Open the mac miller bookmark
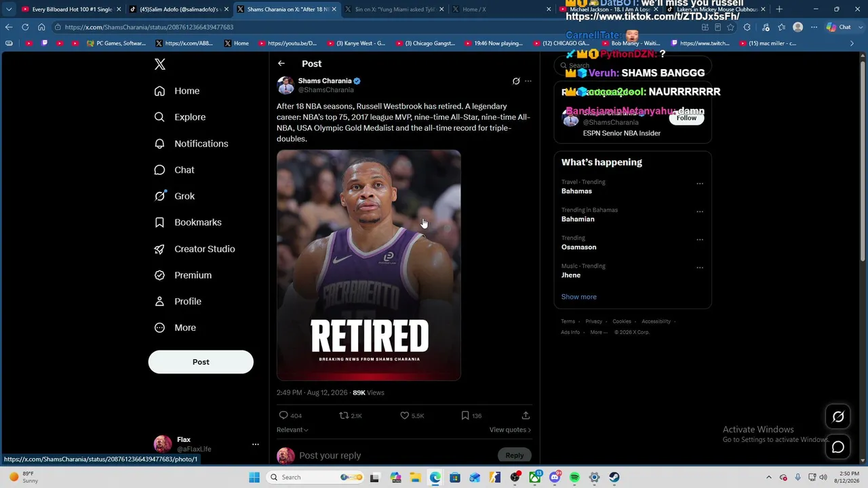This screenshot has width=868, height=488. (x=769, y=43)
